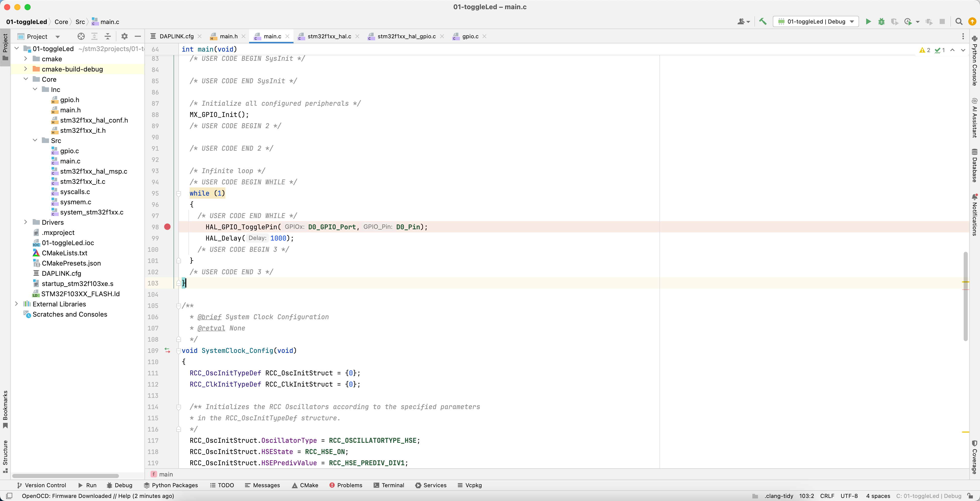Toggle fold marker at while loop line 95
The height and width of the screenshot is (501, 980).
[x=178, y=193]
